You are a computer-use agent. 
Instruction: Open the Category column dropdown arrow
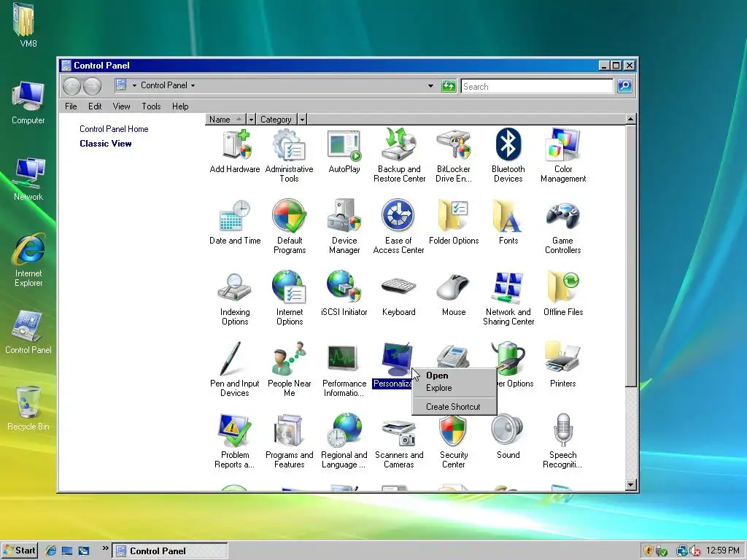coord(302,119)
